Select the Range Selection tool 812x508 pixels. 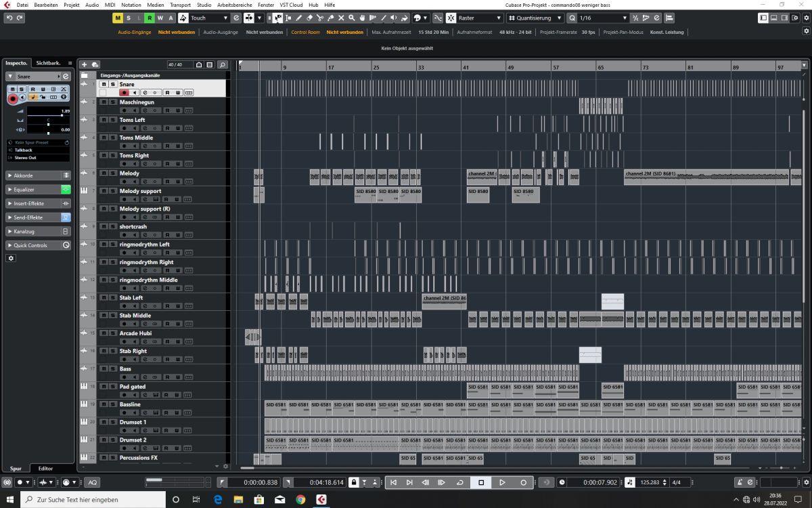click(288, 18)
